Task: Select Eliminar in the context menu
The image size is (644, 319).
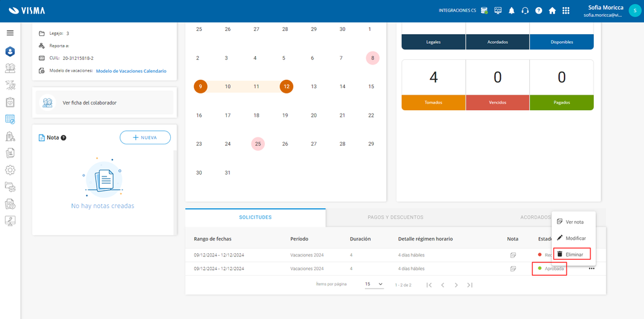Action: coord(572,254)
